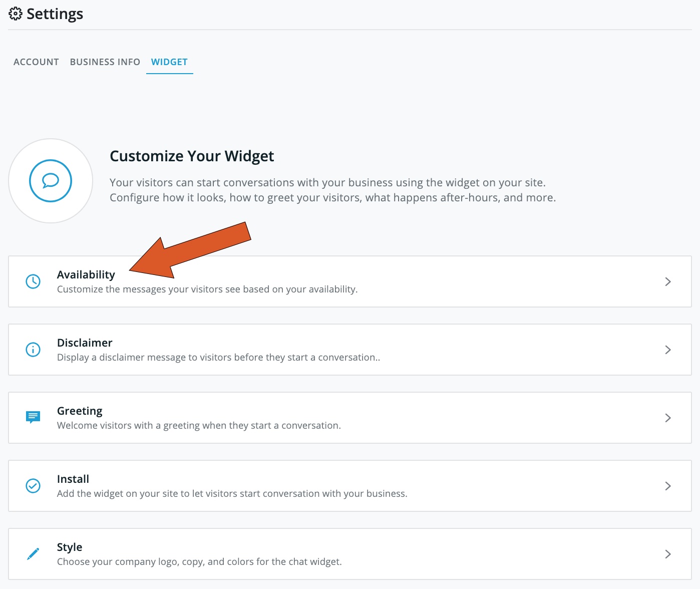Click the Disclaimer info icon
The image size is (700, 589).
[x=33, y=350]
